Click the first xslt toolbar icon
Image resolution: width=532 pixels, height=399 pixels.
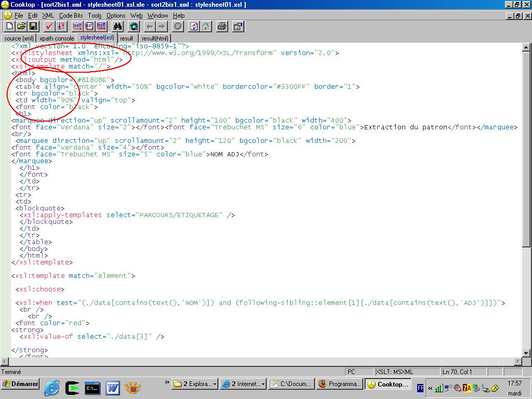(78, 26)
